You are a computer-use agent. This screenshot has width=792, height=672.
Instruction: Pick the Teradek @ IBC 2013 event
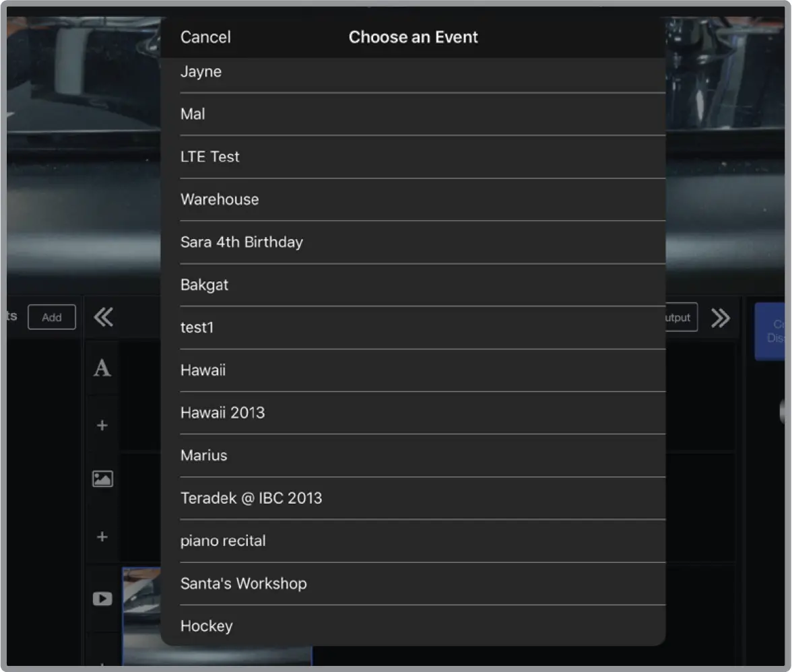[413, 498]
